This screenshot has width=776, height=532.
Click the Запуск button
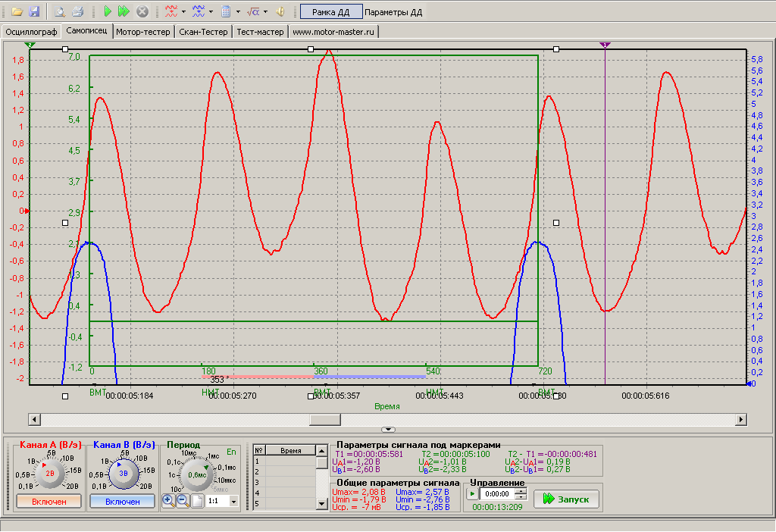tap(566, 499)
